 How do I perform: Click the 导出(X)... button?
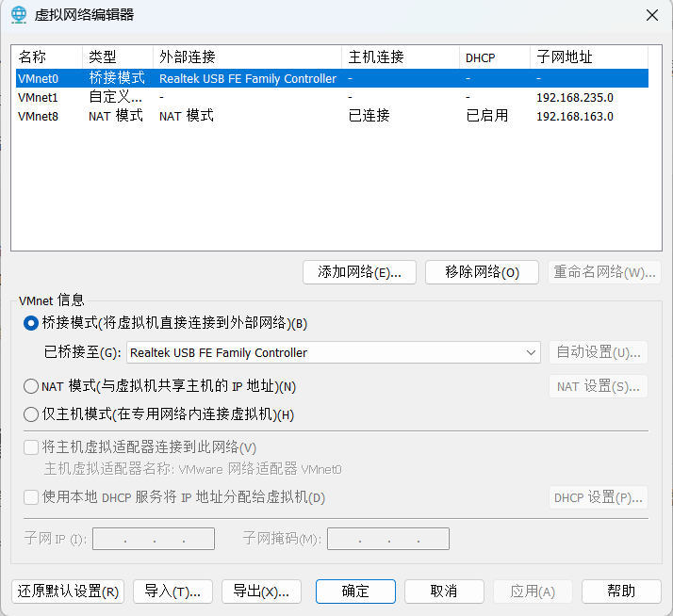pos(261,592)
